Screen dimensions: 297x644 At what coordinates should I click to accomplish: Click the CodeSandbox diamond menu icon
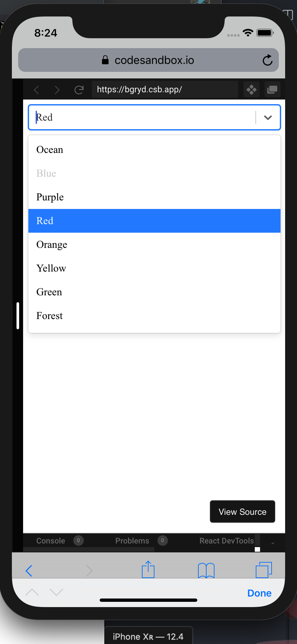pyautogui.click(x=251, y=89)
